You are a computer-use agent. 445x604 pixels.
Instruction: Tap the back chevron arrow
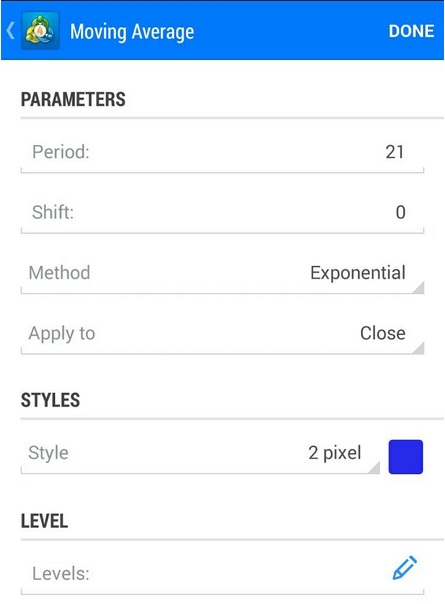pyautogui.click(x=11, y=31)
